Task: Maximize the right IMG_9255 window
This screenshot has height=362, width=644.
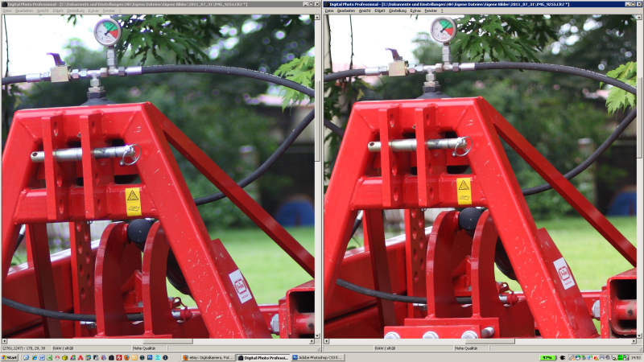Action: point(633,4)
